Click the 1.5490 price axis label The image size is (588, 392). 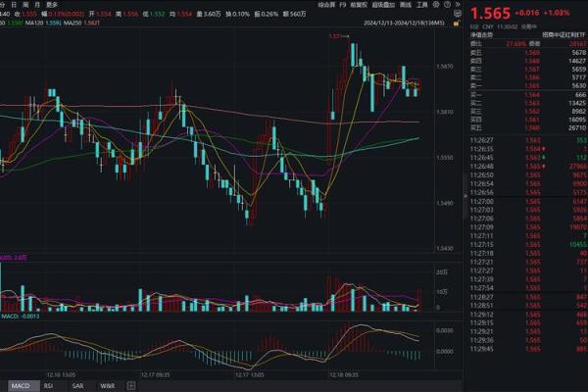(445, 203)
